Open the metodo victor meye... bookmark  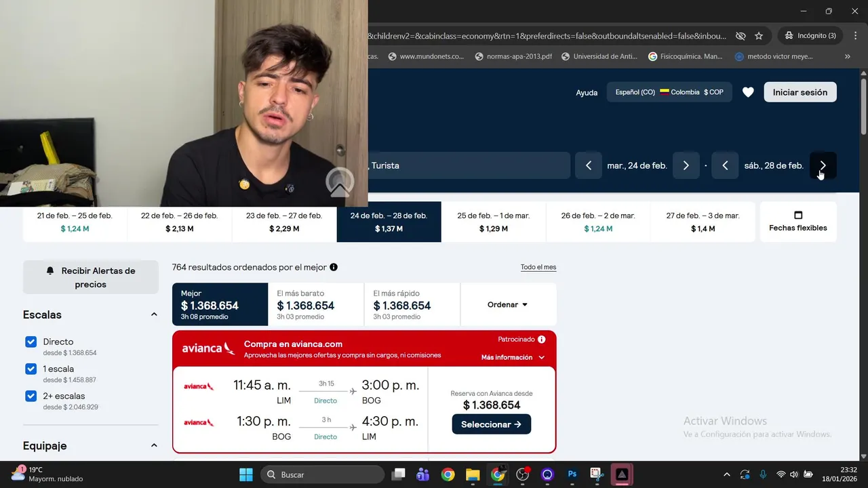(x=774, y=56)
